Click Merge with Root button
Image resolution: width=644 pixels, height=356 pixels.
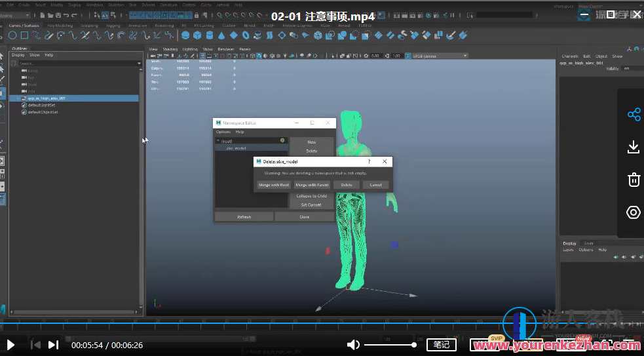274,185
